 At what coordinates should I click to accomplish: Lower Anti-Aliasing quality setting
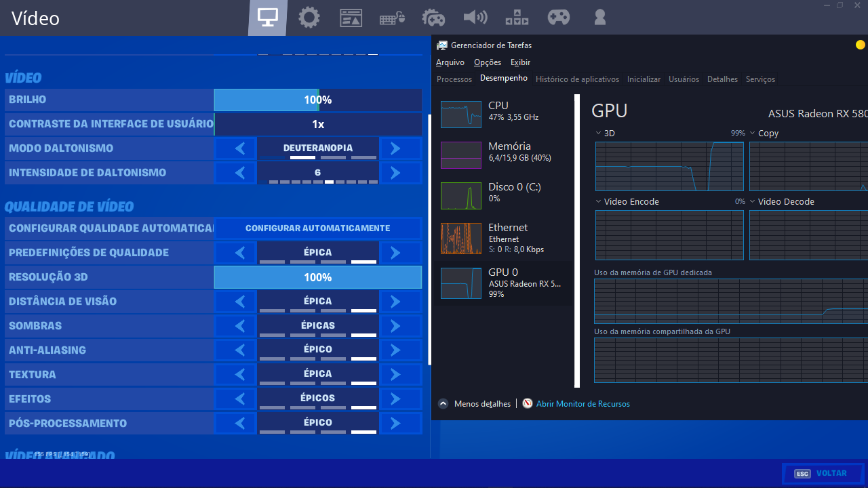click(235, 350)
